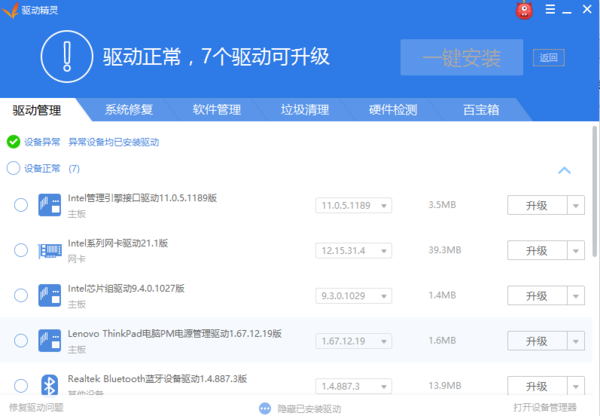Screen dimensions: 600x416
Task: Select the Intel管理引擎接口驱动 row radio button
Action: (x=21, y=205)
